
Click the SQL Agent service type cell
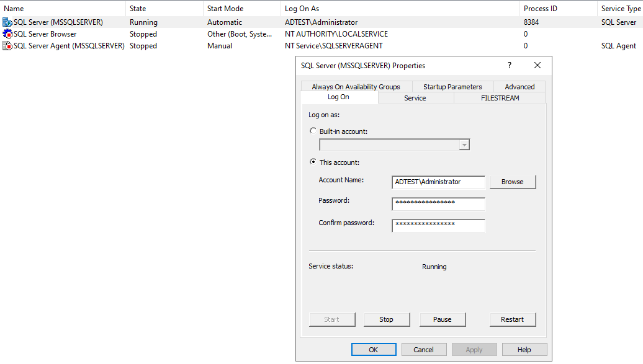pos(619,46)
